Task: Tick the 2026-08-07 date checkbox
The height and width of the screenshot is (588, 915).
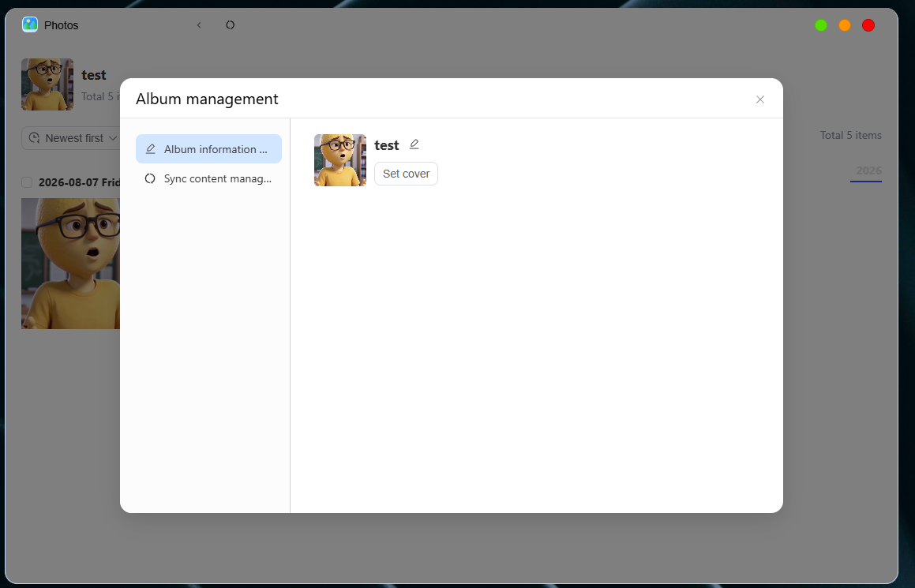Action: [x=27, y=182]
